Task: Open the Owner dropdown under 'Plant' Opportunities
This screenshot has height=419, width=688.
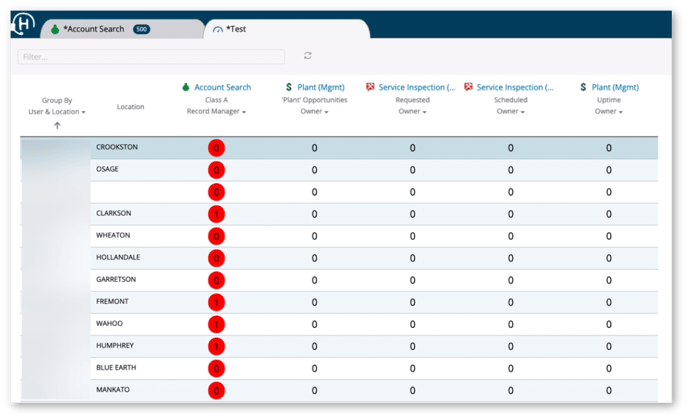Action: 314,112
